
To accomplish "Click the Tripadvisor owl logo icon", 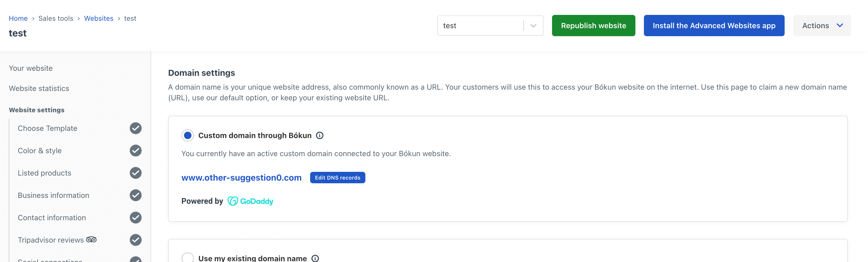I will coord(91,240).
